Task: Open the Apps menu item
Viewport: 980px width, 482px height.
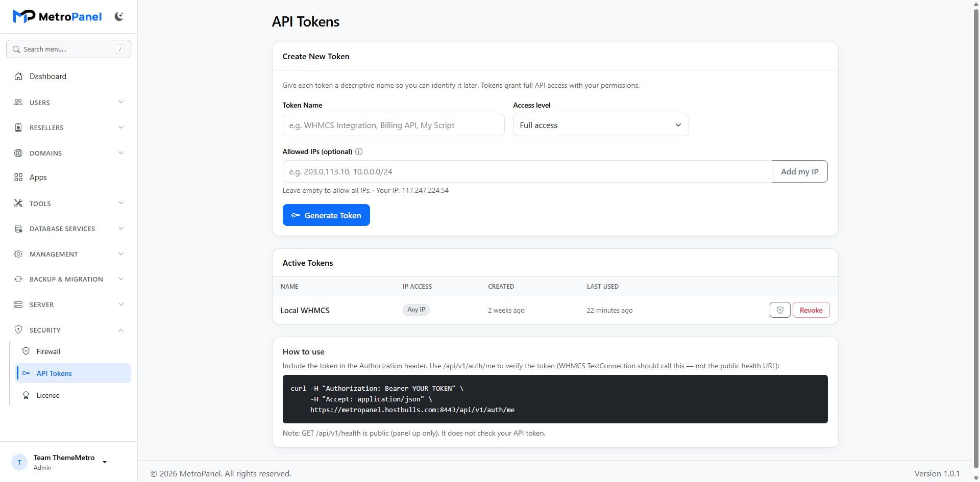Action: 68,177
